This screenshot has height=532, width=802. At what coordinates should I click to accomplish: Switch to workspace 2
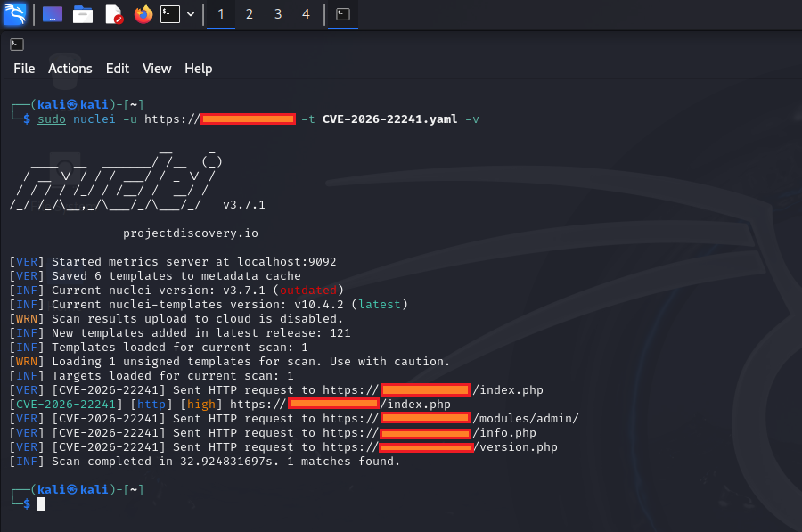[249, 14]
